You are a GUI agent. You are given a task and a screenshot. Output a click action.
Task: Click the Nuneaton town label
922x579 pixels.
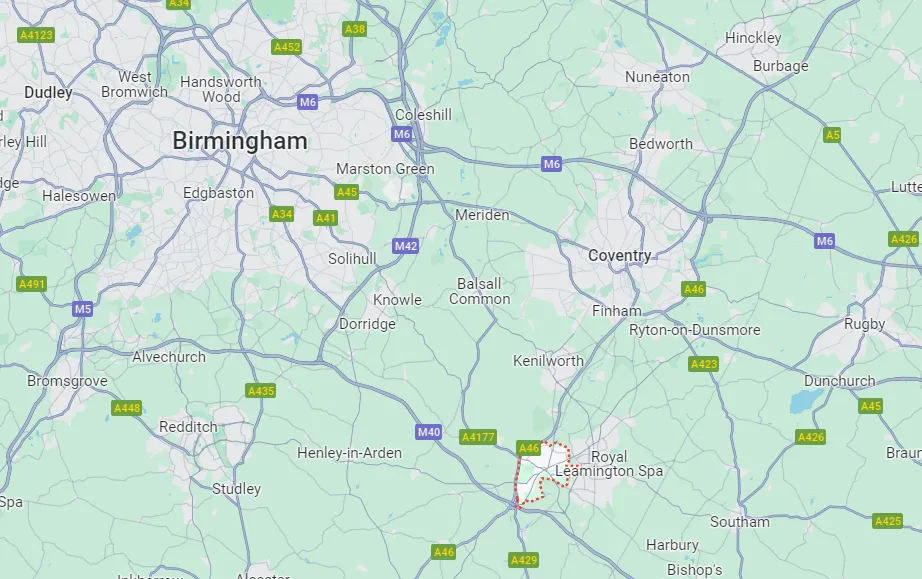pyautogui.click(x=657, y=77)
